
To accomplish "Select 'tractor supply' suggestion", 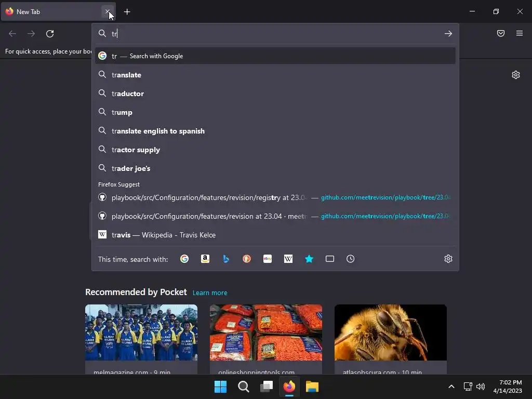I will coord(275,150).
